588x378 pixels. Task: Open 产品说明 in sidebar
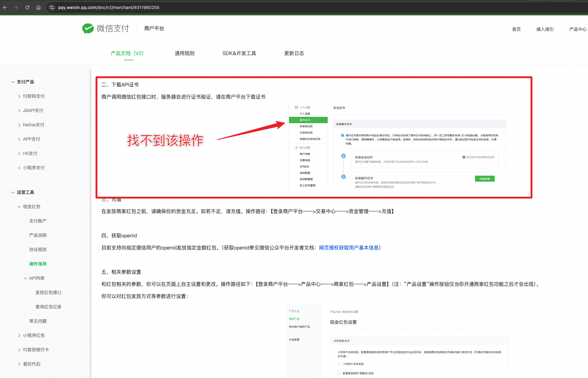click(x=38, y=235)
